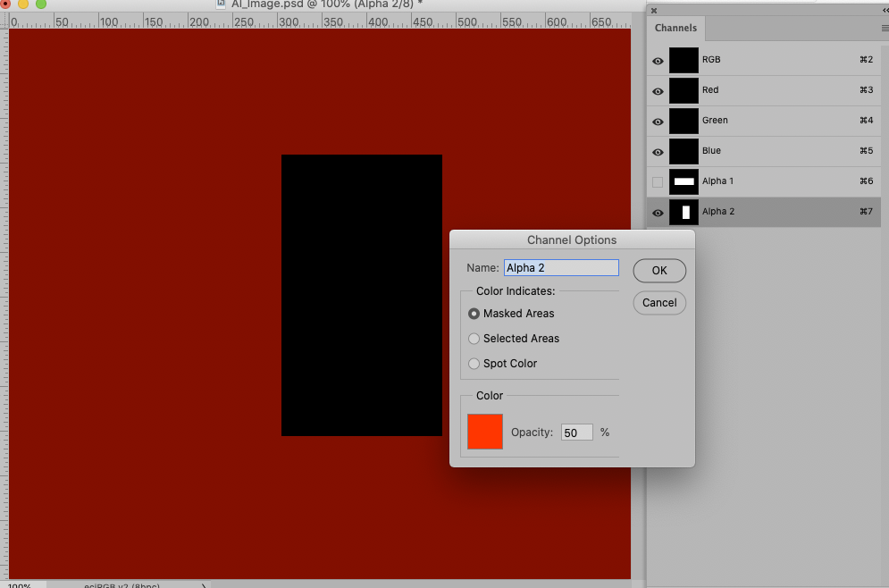The height and width of the screenshot is (588, 889).
Task: Cancel the Channel Options dialog
Action: (x=659, y=302)
